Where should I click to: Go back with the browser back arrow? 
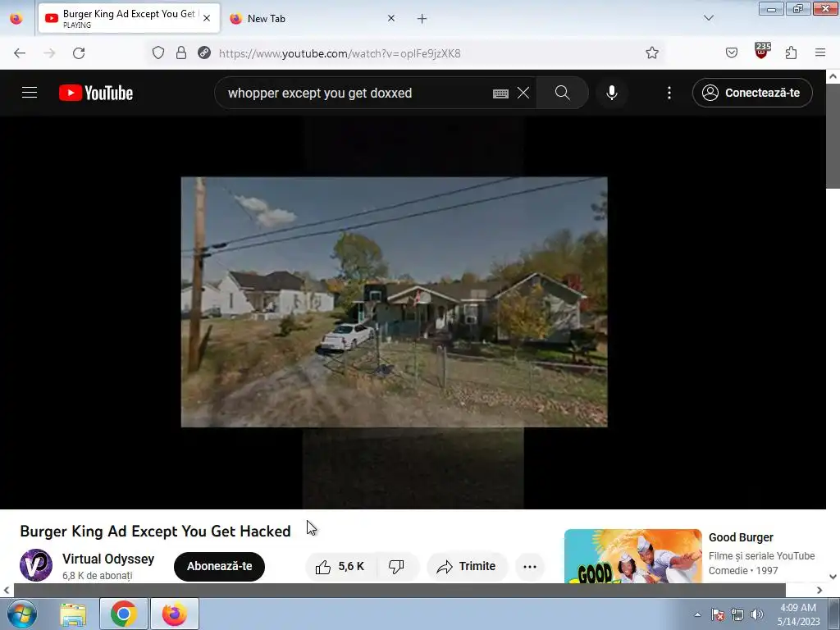(20, 53)
